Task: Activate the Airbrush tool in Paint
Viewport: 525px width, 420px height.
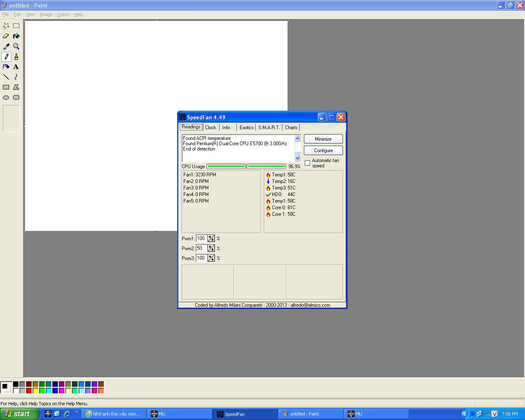Action: [x=6, y=67]
